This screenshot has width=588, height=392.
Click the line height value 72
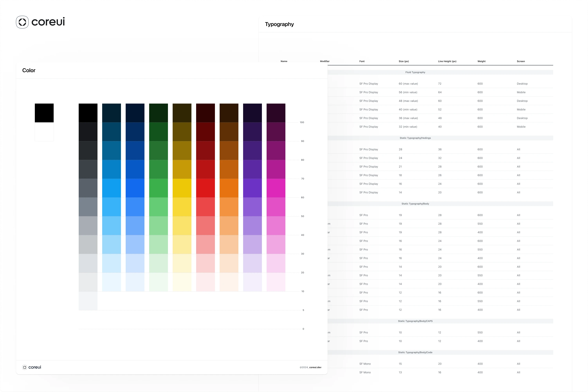pyautogui.click(x=440, y=84)
